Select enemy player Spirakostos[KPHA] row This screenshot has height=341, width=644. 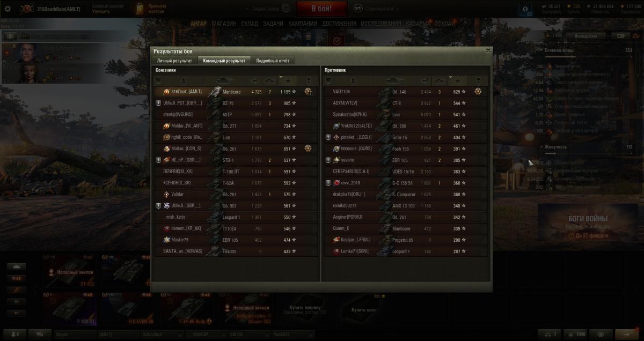click(x=406, y=114)
